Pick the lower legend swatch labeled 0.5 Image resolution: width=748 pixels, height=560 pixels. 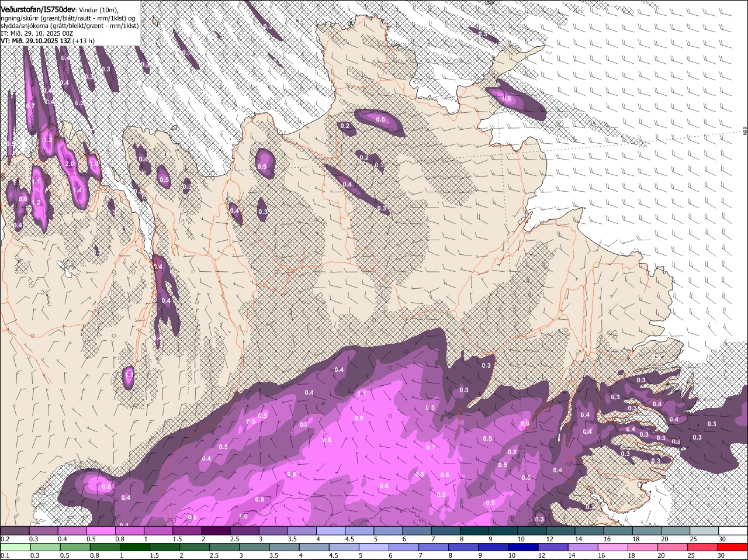pos(75,547)
